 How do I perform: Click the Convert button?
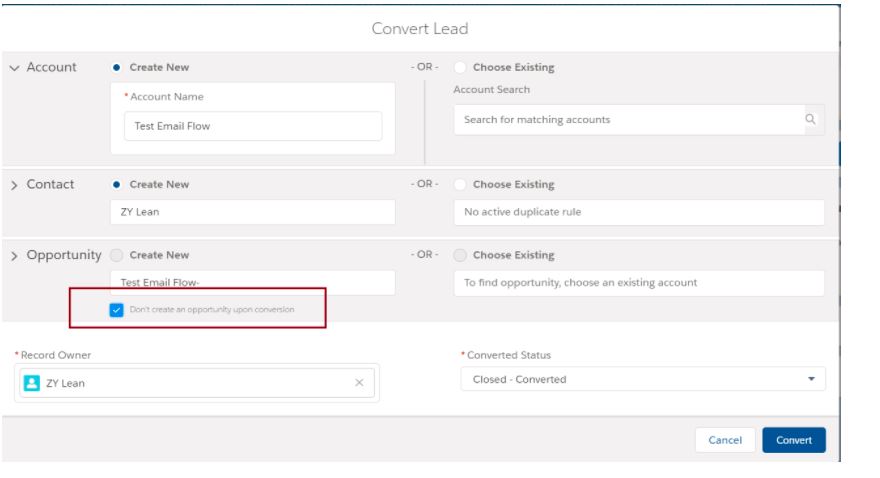click(793, 440)
